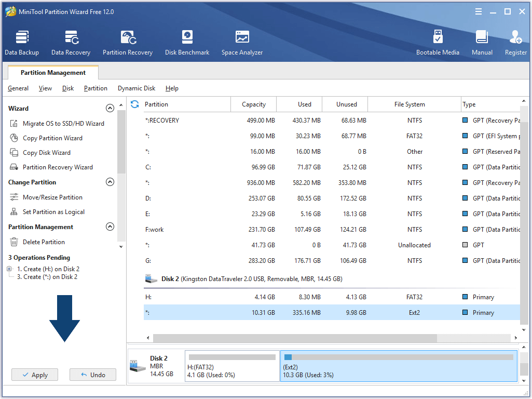This screenshot has width=532, height=399.
Task: Collapse the Change Partition section
Action: (110, 182)
